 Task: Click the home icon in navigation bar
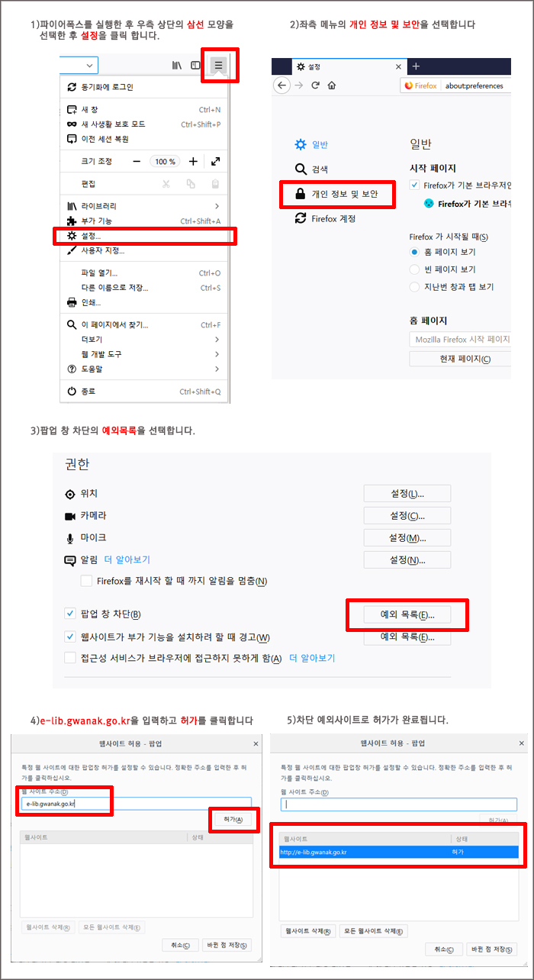coord(332,85)
